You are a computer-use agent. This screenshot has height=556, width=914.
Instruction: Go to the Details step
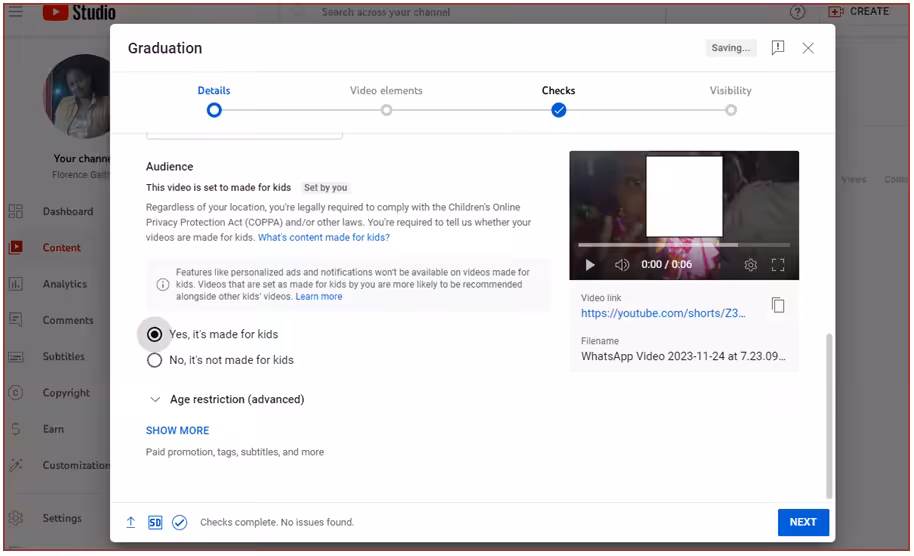pyautogui.click(x=214, y=90)
